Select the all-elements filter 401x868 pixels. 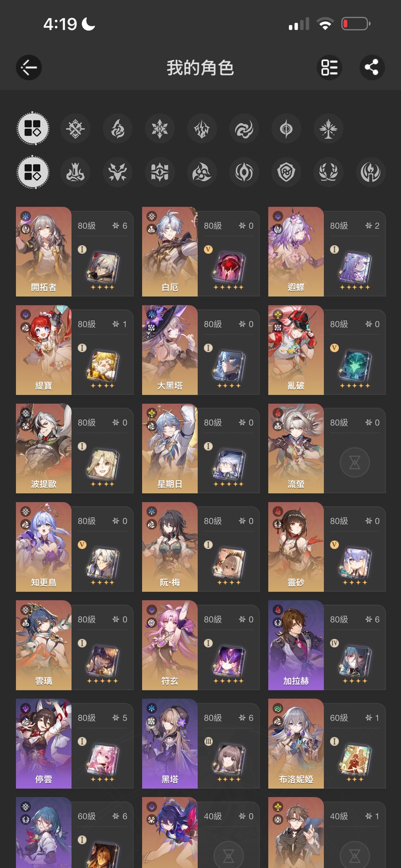33,129
